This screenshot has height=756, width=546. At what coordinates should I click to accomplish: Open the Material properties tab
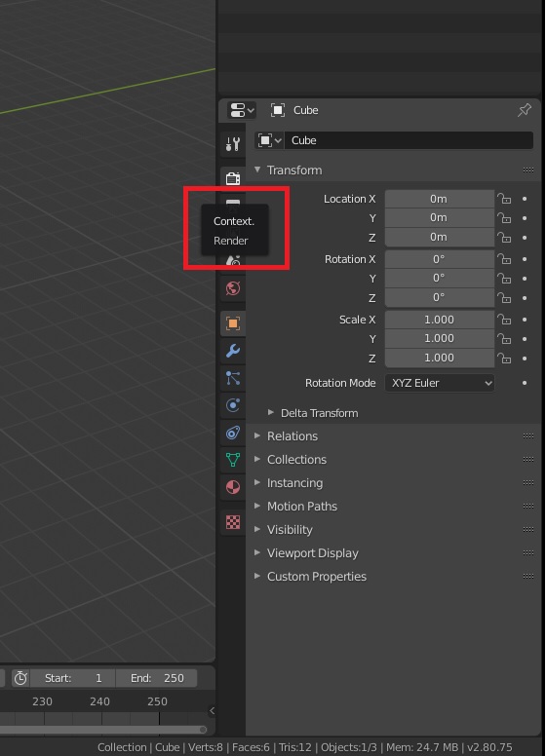[233, 487]
